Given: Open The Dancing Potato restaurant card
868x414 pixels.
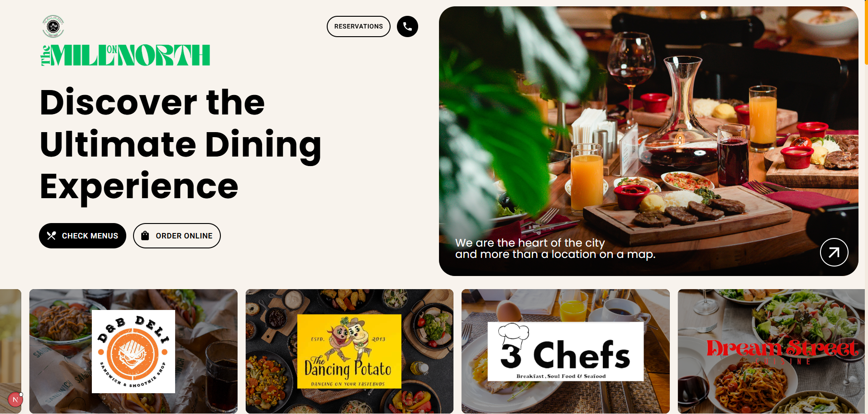Looking at the screenshot, I should coord(349,351).
